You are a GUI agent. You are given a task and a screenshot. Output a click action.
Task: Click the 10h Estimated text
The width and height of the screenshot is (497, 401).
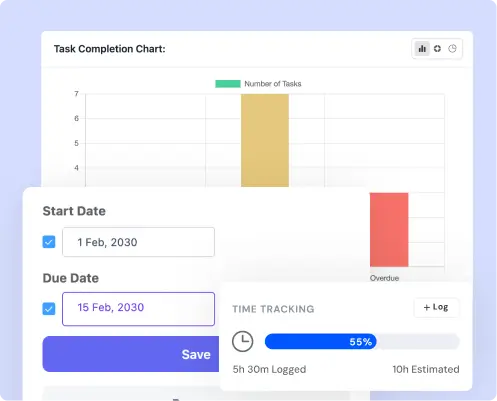tap(426, 369)
